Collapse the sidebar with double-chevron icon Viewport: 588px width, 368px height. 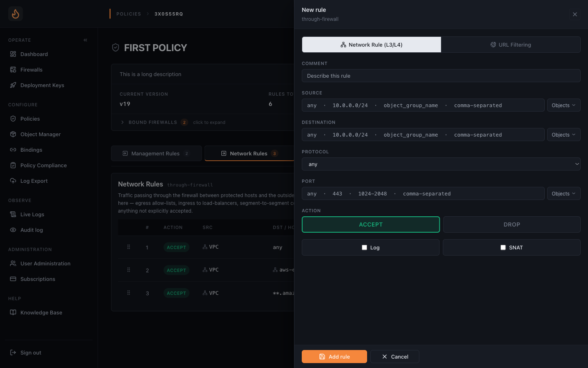click(x=85, y=40)
